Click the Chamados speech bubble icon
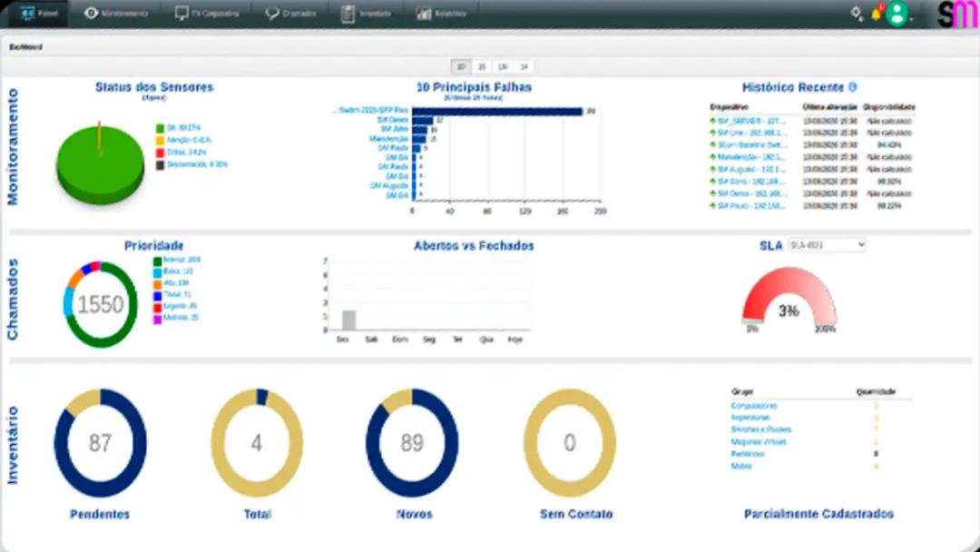980x552 pixels. (272, 14)
